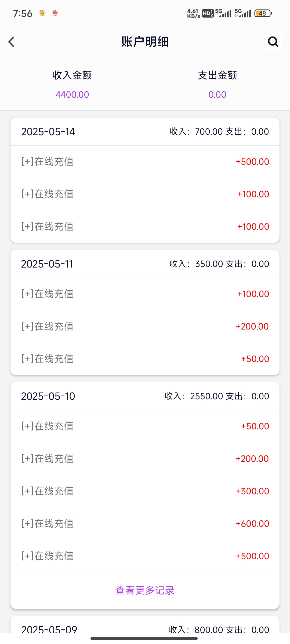Select the +300.00 在线充值 record

pyautogui.click(x=145, y=491)
